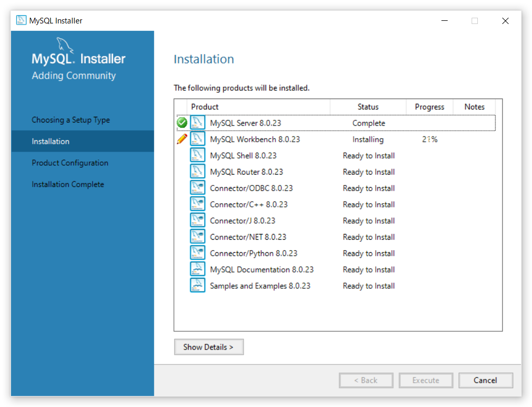Select the Connector/J 8.0.23 row text
Image resolution: width=532 pixels, height=407 pixels.
(x=243, y=221)
